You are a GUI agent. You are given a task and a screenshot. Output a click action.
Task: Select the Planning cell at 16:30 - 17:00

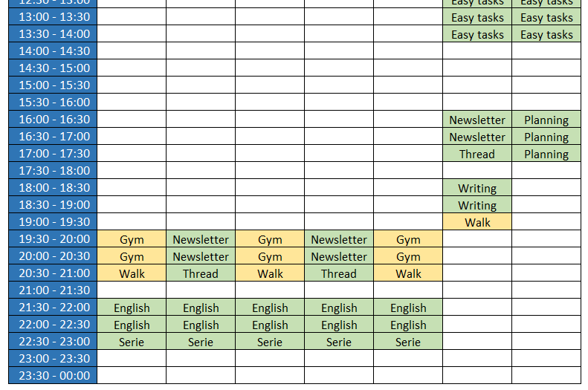[546, 137]
